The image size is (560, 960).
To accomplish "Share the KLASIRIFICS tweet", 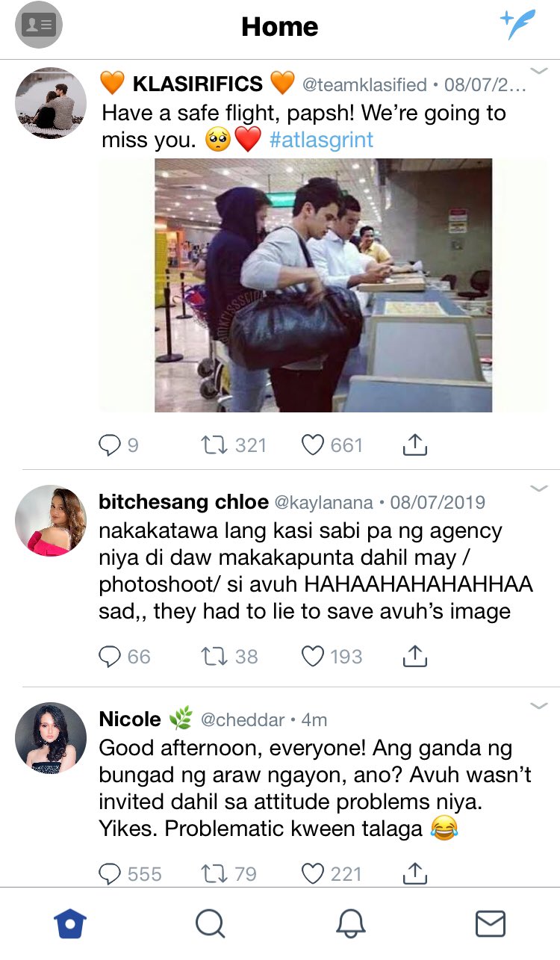I will (x=414, y=446).
